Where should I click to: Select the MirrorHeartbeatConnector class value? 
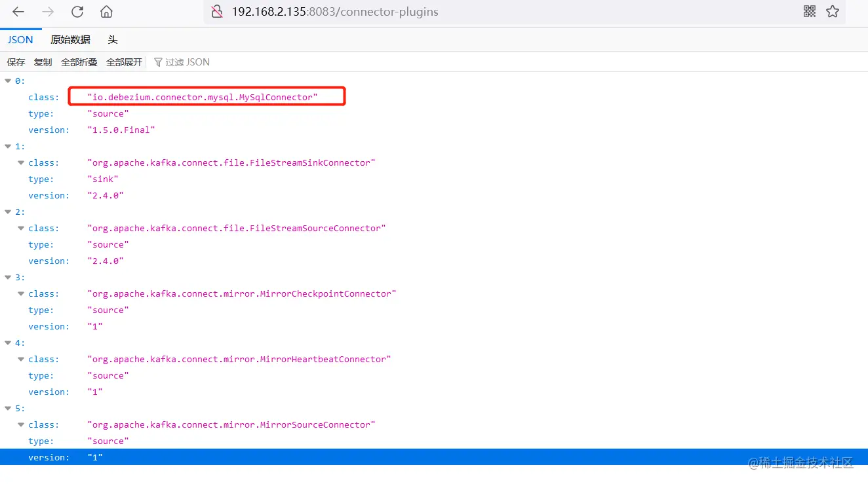point(239,359)
